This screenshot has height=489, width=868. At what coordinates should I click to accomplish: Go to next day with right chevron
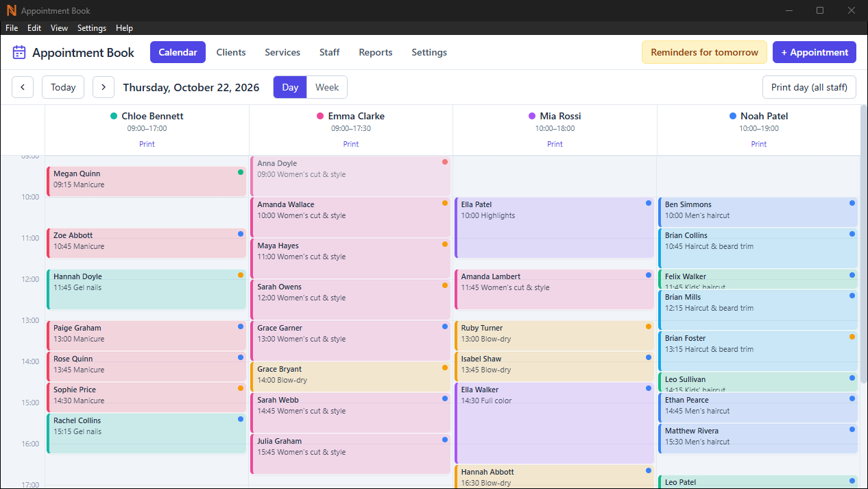point(104,87)
